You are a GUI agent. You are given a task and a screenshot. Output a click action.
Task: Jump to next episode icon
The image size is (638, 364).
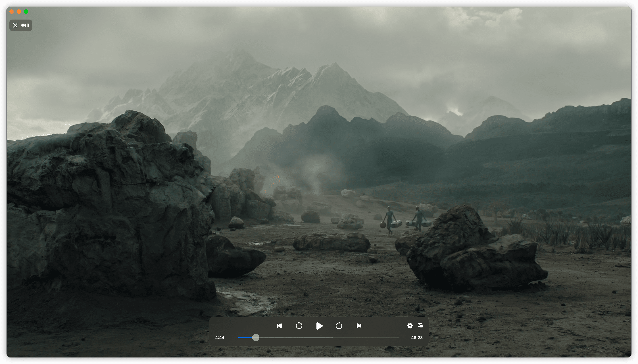tap(359, 325)
